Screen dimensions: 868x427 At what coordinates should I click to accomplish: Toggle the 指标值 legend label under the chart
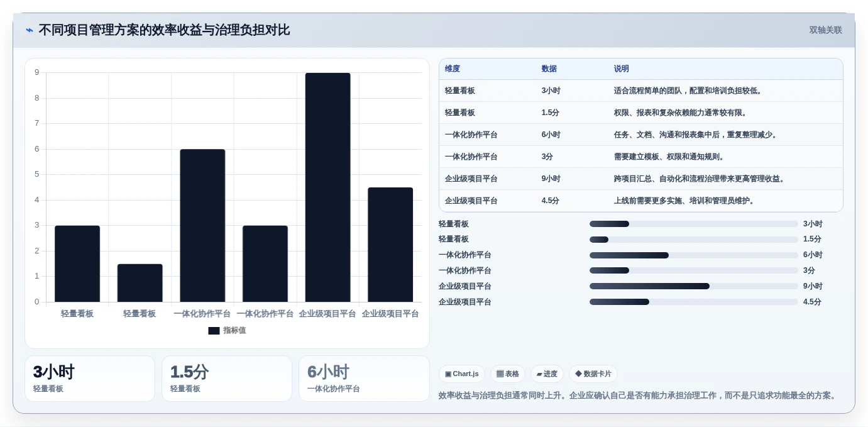coord(234,331)
